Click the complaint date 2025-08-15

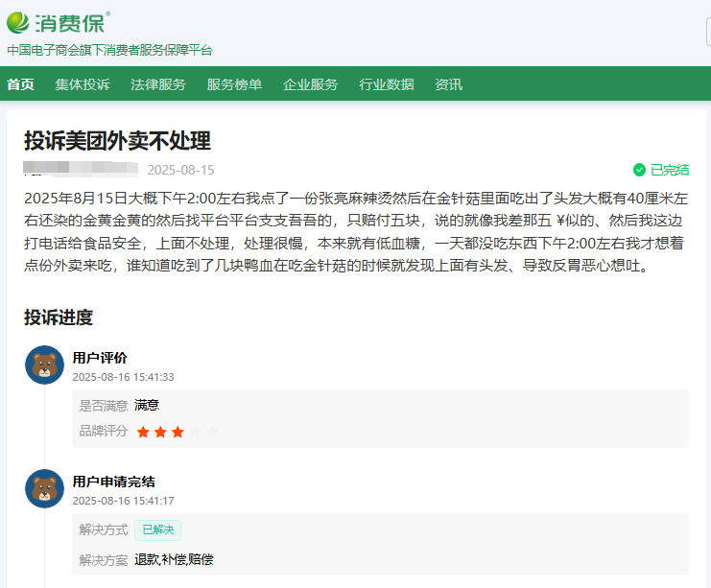(181, 170)
